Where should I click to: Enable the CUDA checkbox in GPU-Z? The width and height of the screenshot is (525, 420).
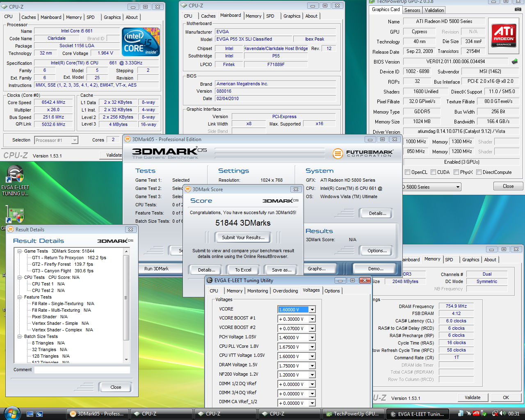pos(433,172)
